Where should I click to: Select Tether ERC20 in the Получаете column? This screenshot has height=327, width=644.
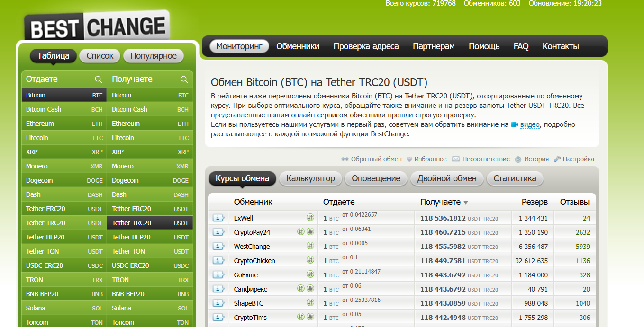(x=150, y=209)
